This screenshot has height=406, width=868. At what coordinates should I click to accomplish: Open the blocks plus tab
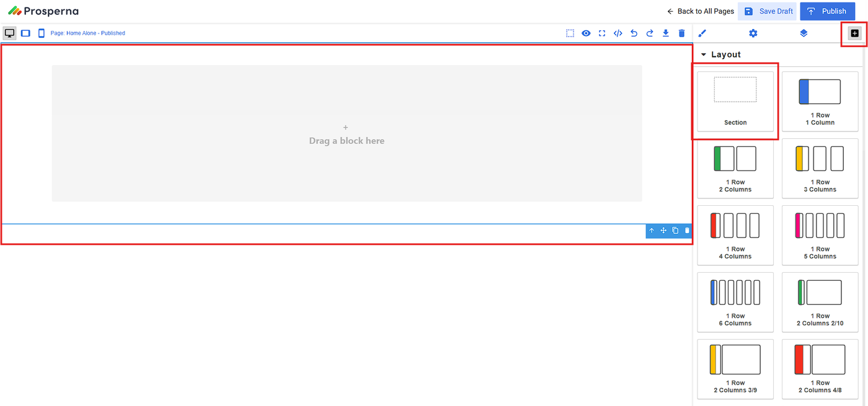tap(855, 33)
